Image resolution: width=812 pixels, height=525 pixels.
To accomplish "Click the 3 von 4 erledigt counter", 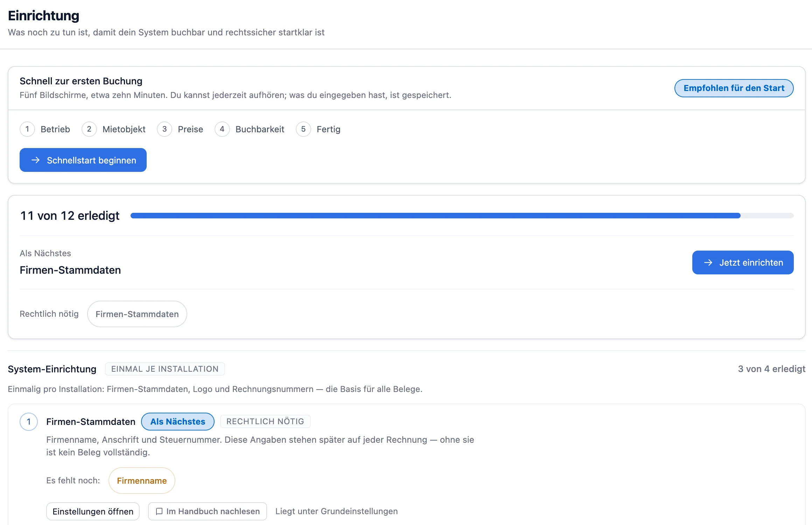I will pyautogui.click(x=772, y=369).
